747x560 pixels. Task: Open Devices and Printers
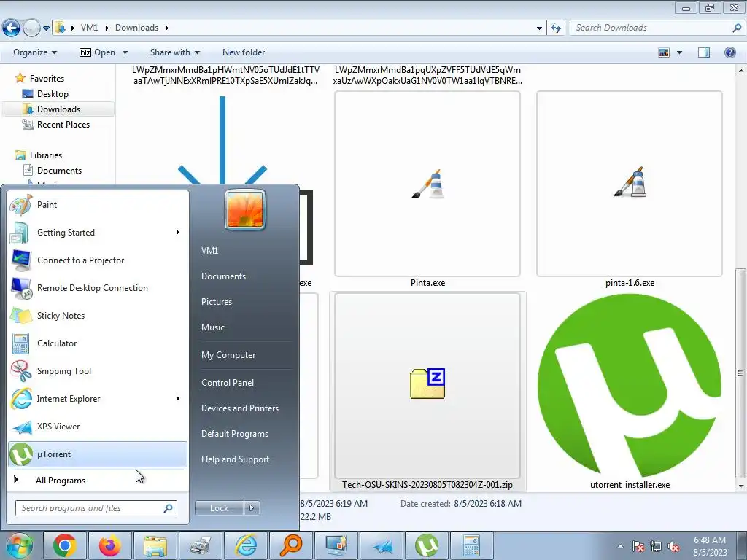pos(239,408)
